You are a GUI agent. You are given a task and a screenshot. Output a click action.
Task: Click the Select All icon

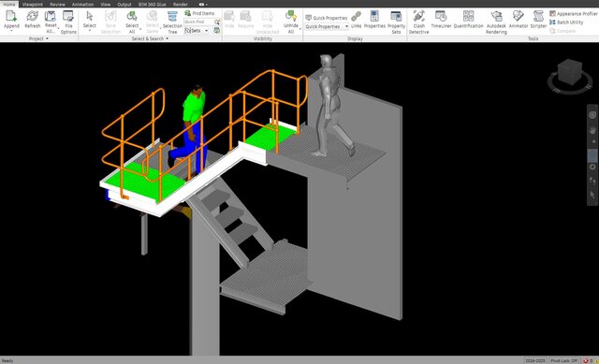coord(132,16)
